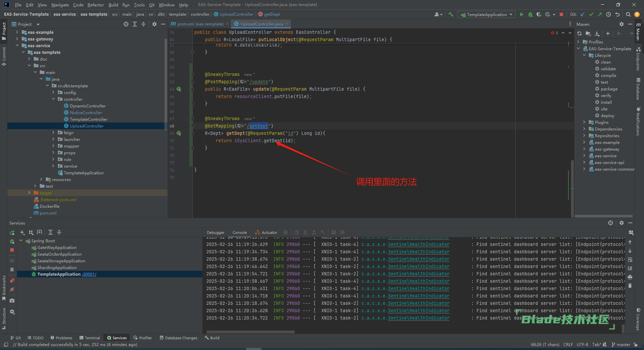644x350 pixels.
Task: Download Maven sources and documentation
Action: 597,33
